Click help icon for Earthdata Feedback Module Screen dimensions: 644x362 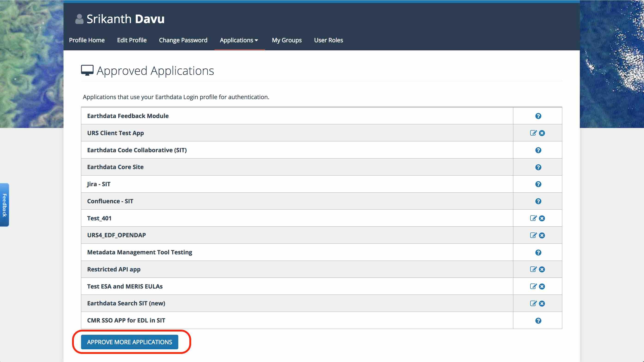(538, 116)
